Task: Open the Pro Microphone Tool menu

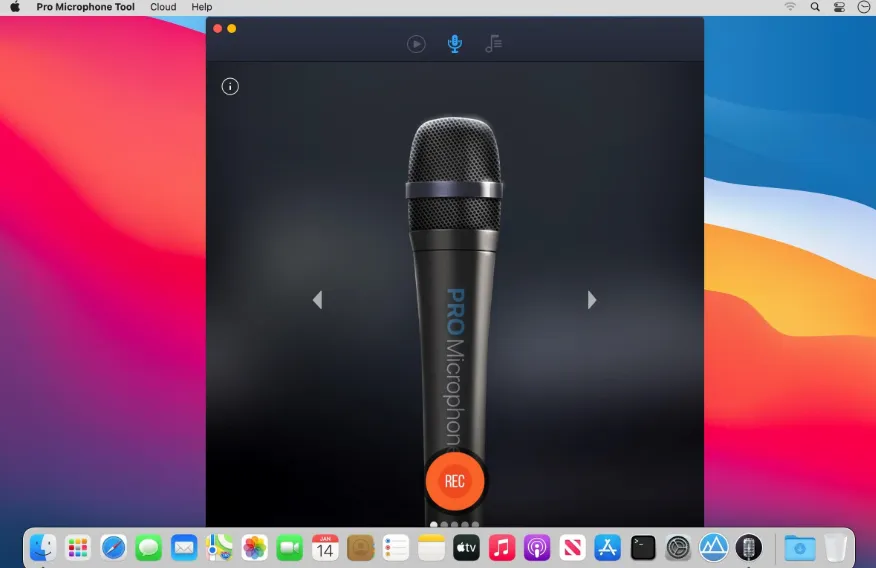Action: coord(85,7)
